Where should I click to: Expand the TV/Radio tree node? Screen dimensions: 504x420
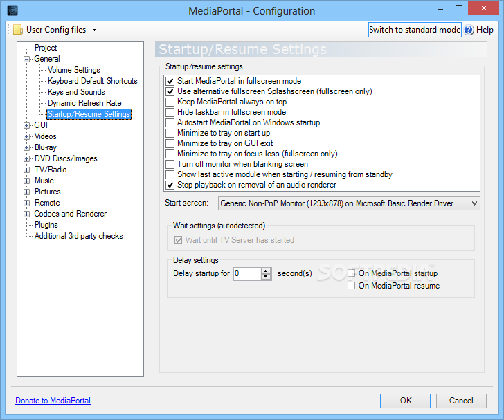tap(27, 170)
